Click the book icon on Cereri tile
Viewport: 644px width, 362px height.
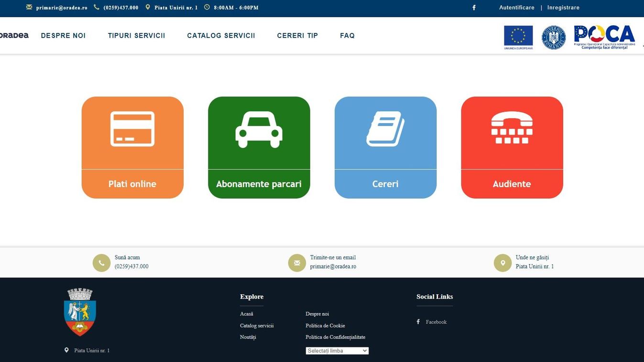click(x=385, y=129)
